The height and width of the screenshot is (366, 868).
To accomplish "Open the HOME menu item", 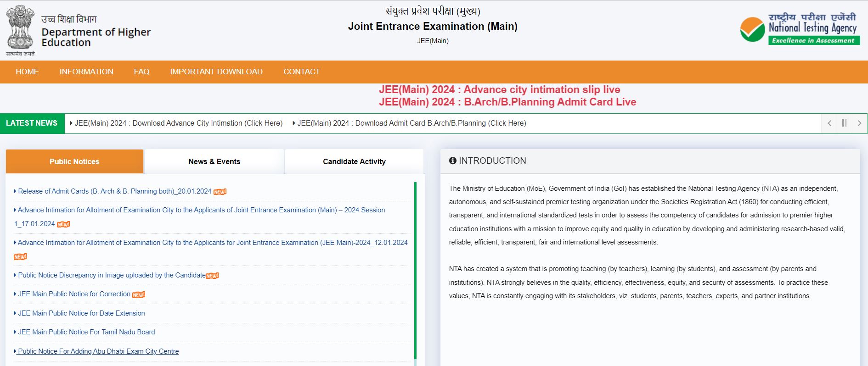I will pyautogui.click(x=27, y=72).
